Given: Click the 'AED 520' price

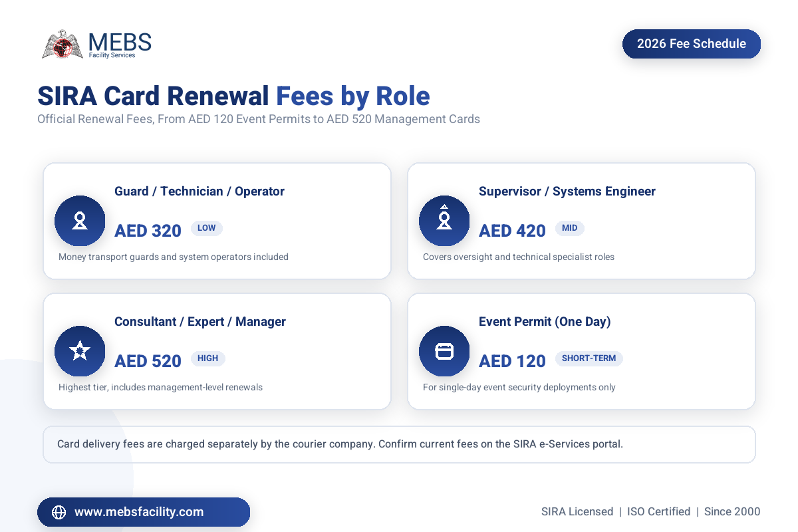Looking at the screenshot, I should point(148,361).
